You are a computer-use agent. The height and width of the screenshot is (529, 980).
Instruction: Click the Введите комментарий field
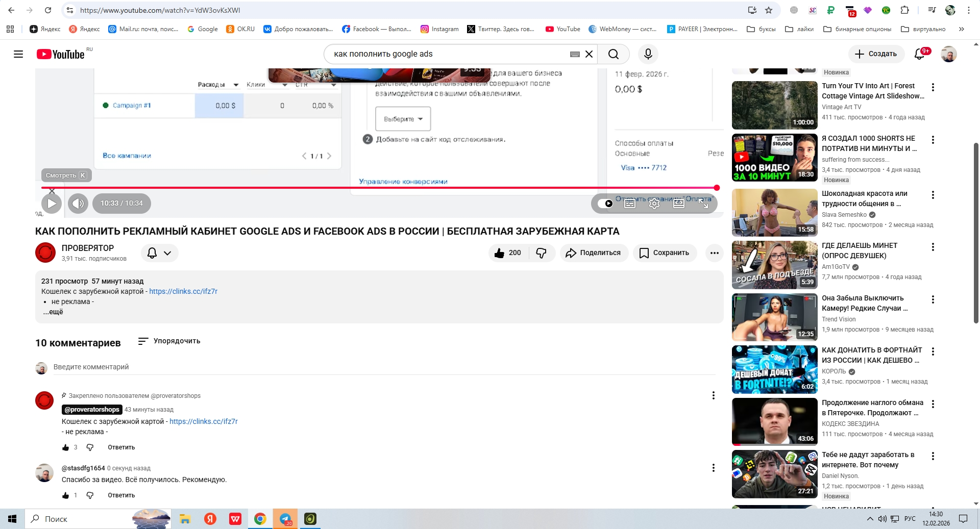[x=384, y=367]
